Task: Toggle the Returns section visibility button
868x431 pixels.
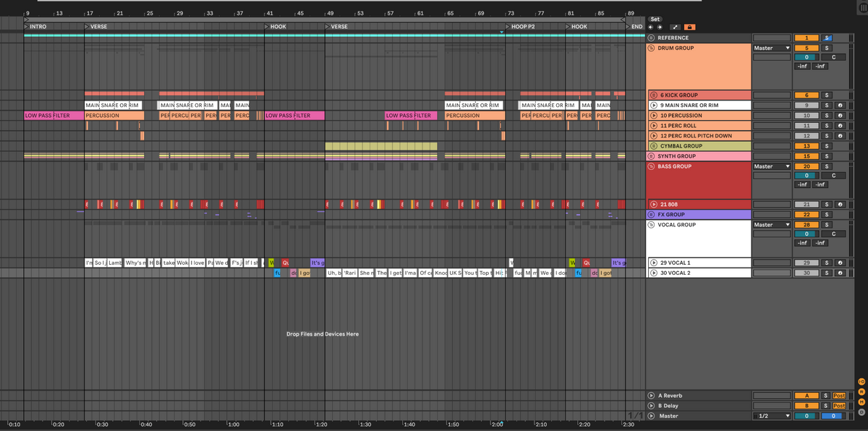Action: [861, 391]
